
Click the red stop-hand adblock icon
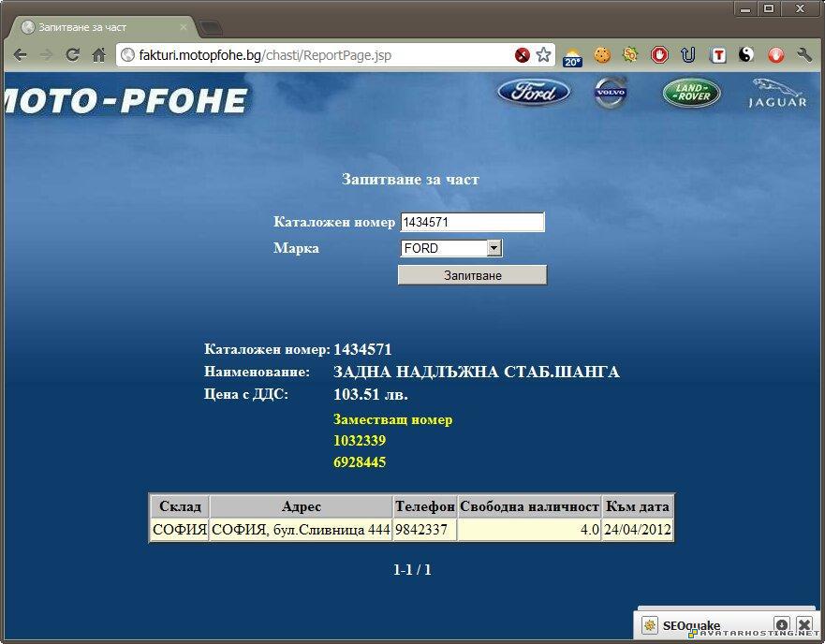tap(659, 55)
